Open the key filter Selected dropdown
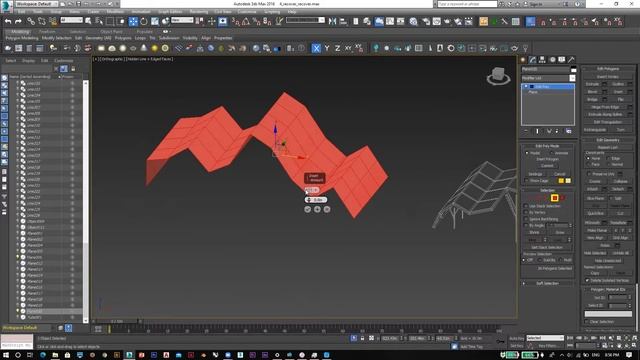The image size is (640, 360). (544, 338)
